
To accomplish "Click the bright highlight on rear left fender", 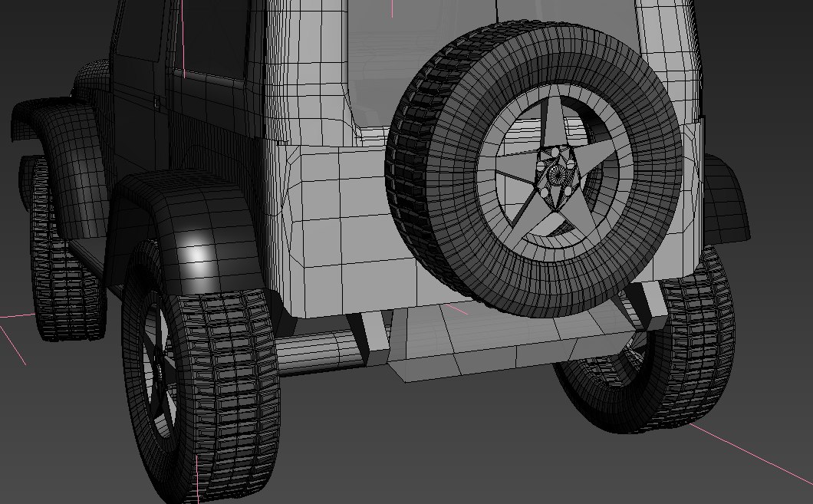I will [197, 253].
